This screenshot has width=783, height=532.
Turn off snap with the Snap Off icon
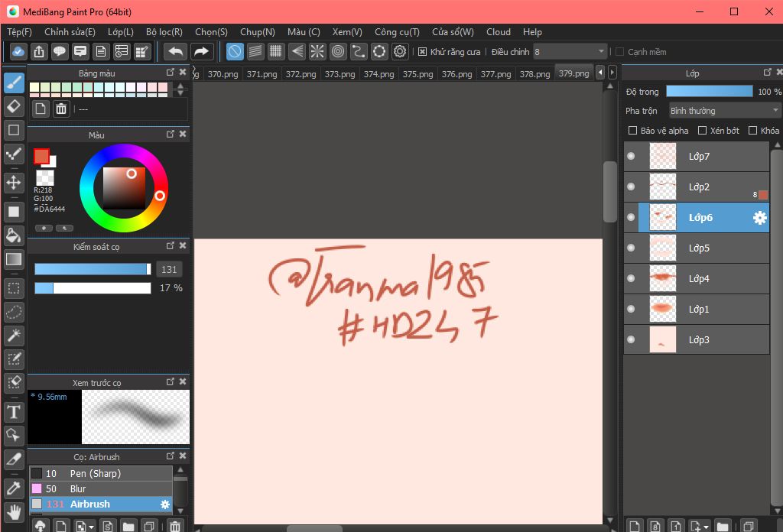pyautogui.click(x=235, y=51)
